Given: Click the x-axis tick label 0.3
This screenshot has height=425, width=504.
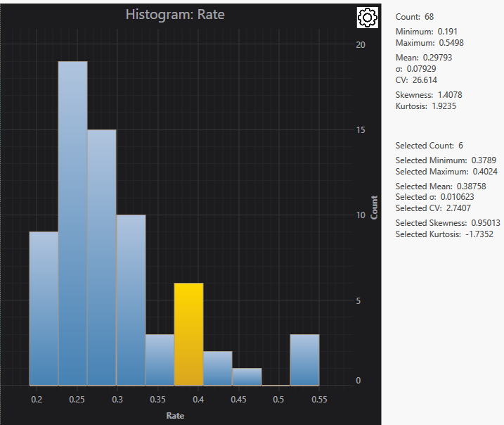Looking at the screenshot, I should coord(117,400).
